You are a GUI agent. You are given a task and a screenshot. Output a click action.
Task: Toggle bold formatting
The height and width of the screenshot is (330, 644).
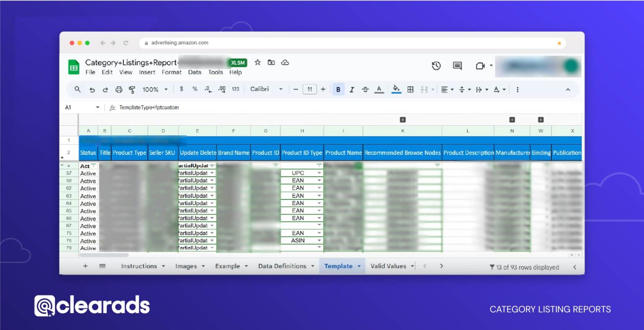pos(338,89)
